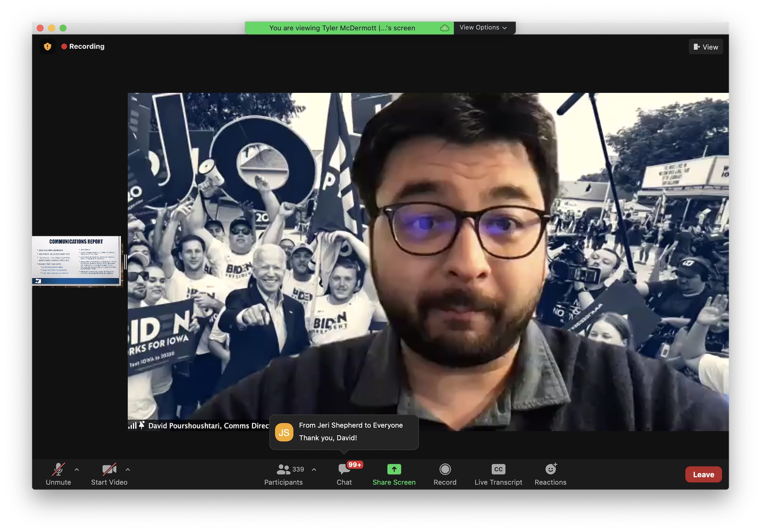Start Video with the camera toggle
This screenshot has height=532, width=761.
pos(109,474)
